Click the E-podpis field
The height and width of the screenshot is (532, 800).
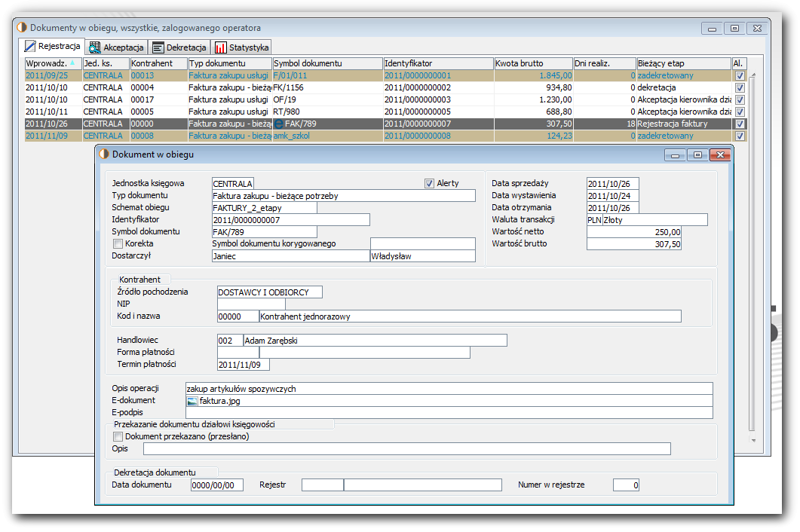click(x=449, y=413)
